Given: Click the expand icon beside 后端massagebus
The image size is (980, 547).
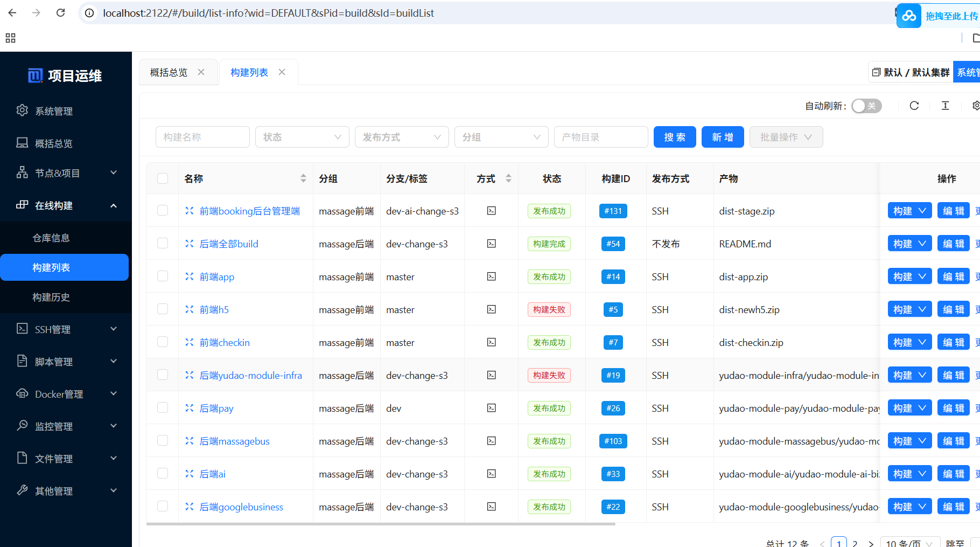Looking at the screenshot, I should [189, 441].
